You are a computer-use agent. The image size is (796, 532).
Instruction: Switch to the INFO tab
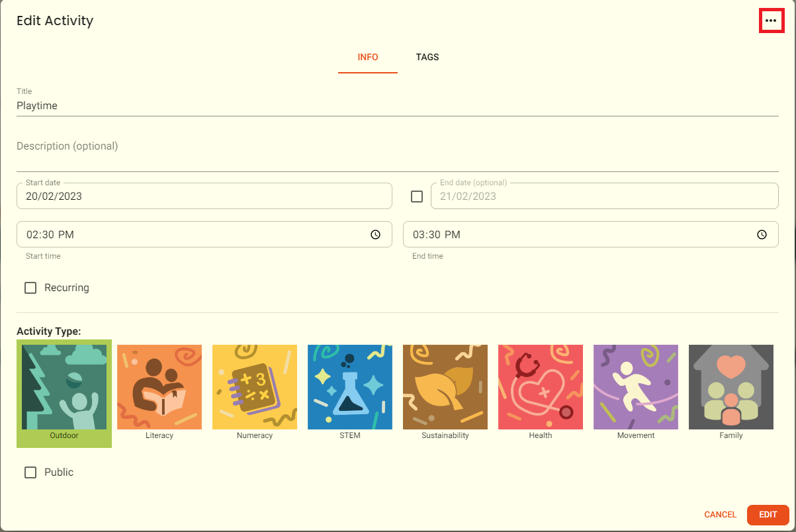(x=368, y=57)
